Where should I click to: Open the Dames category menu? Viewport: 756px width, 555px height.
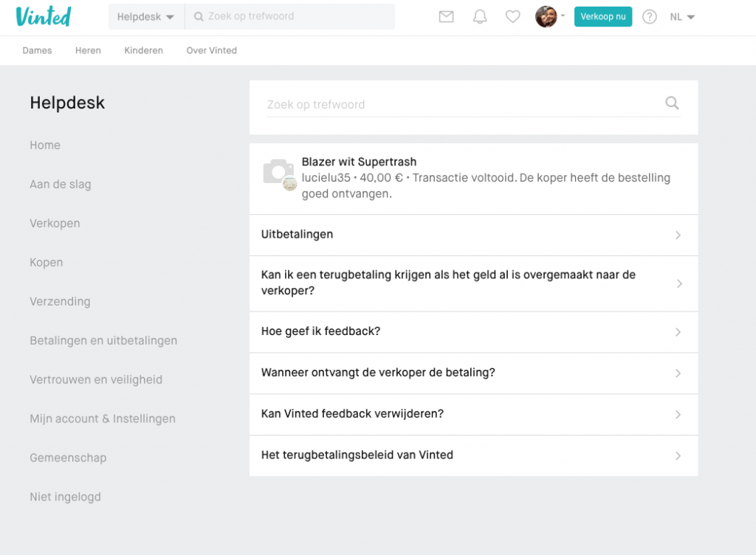(x=37, y=51)
